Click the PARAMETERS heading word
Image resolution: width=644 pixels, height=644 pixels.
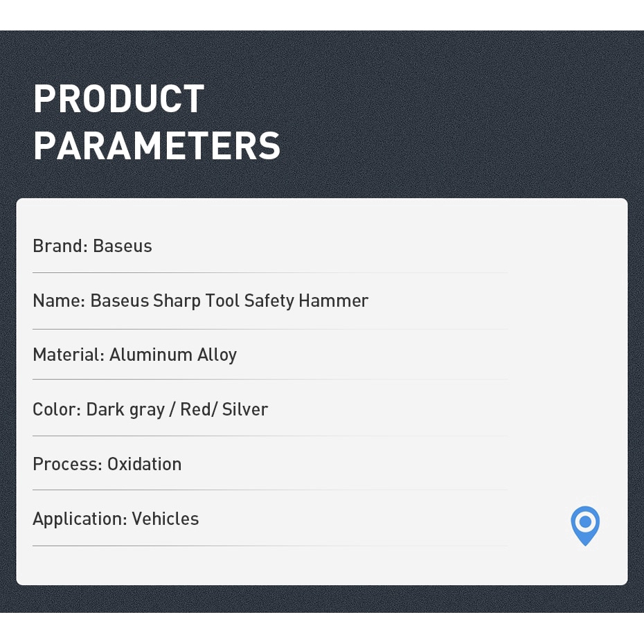coord(156,145)
